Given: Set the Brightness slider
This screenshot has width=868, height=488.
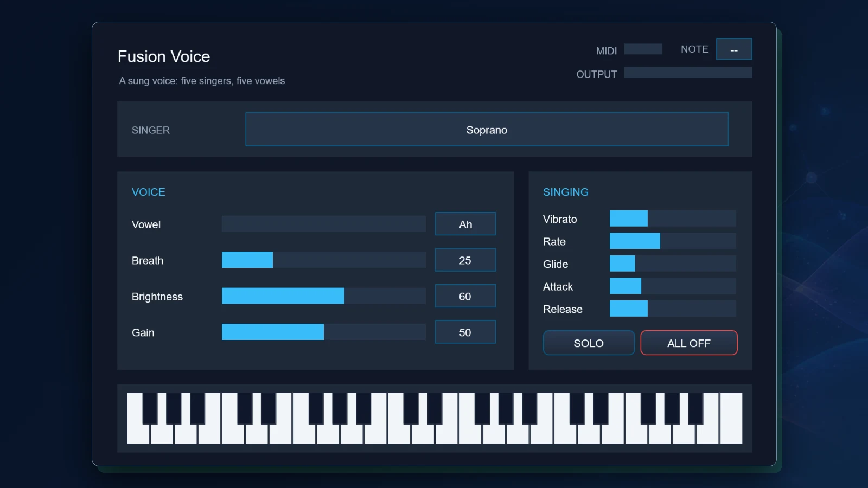Looking at the screenshot, I should (x=323, y=296).
